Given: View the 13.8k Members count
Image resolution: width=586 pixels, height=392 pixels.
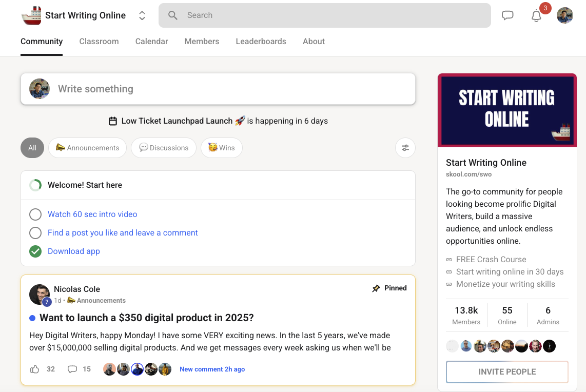Looking at the screenshot, I should pos(466,316).
